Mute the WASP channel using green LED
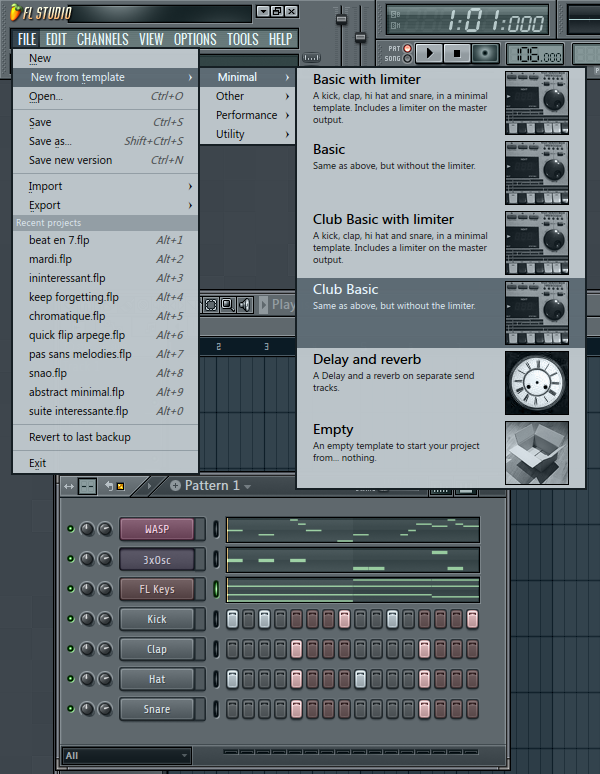This screenshot has height=774, width=600. (x=70, y=529)
